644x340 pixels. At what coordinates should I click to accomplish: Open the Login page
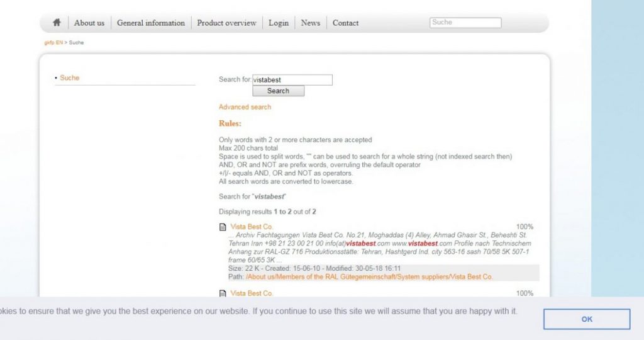click(x=279, y=23)
